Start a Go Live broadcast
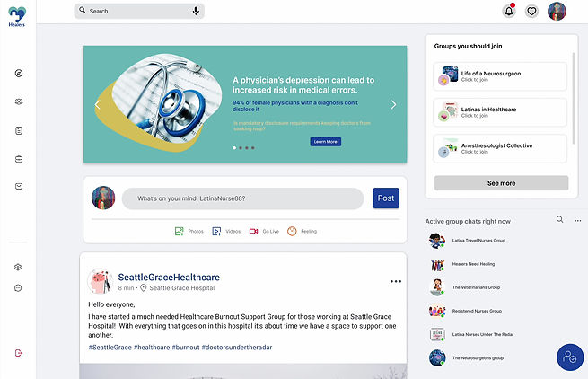The image size is (588, 379). 264,231
